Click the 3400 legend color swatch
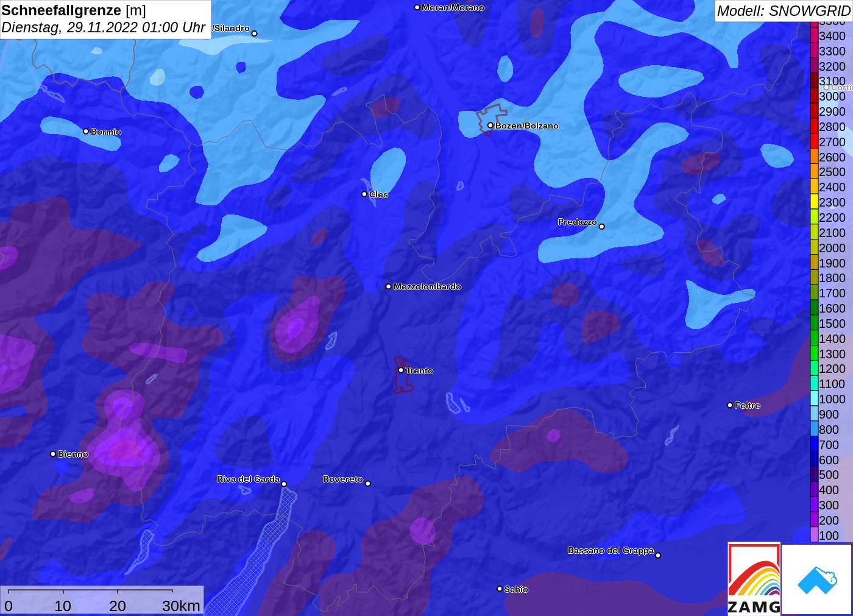This screenshot has height=616, width=853. point(814,36)
